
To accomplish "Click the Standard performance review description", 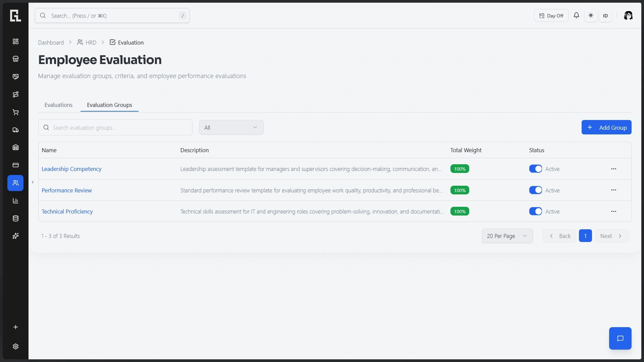I will click(x=311, y=190).
